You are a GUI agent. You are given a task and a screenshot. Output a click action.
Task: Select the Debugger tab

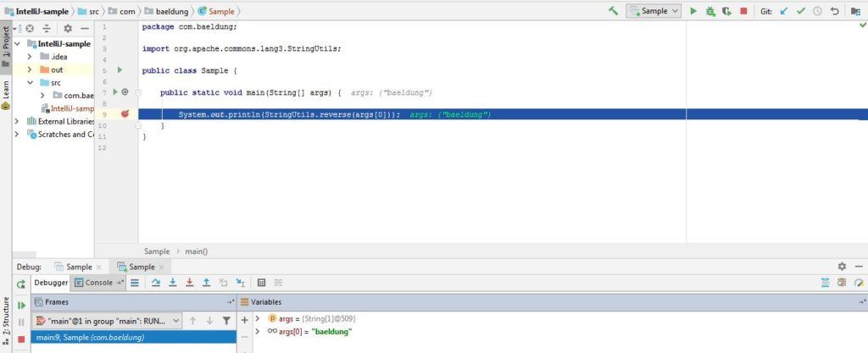(50, 283)
